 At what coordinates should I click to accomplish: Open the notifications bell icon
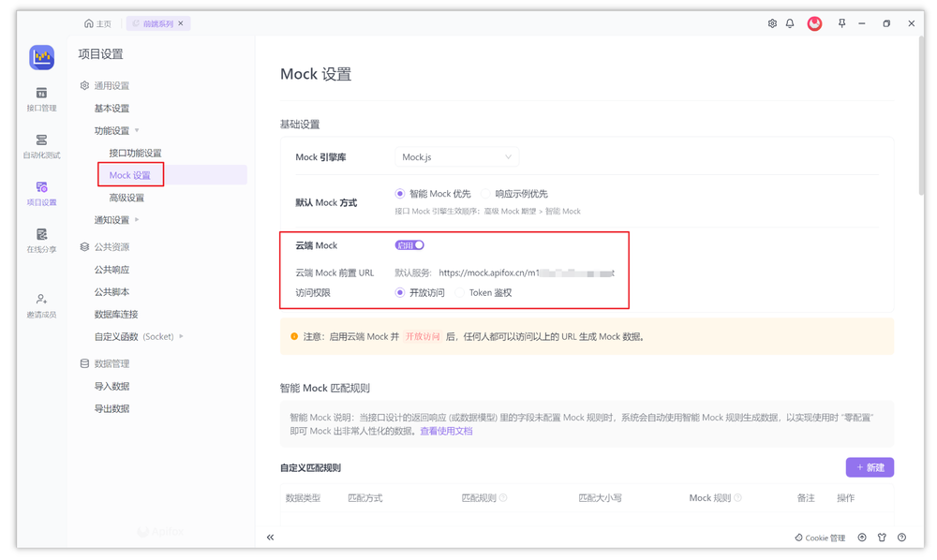pyautogui.click(x=790, y=22)
